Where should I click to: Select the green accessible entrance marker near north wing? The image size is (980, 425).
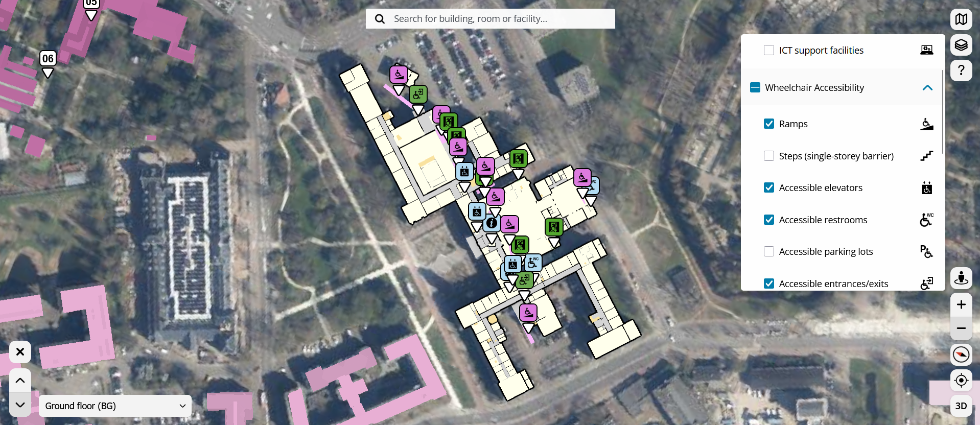(418, 95)
